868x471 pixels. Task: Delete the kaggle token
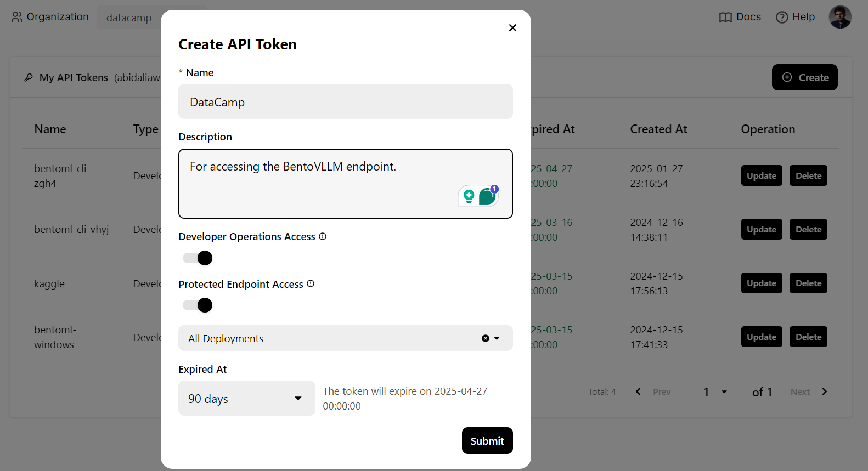tap(808, 283)
